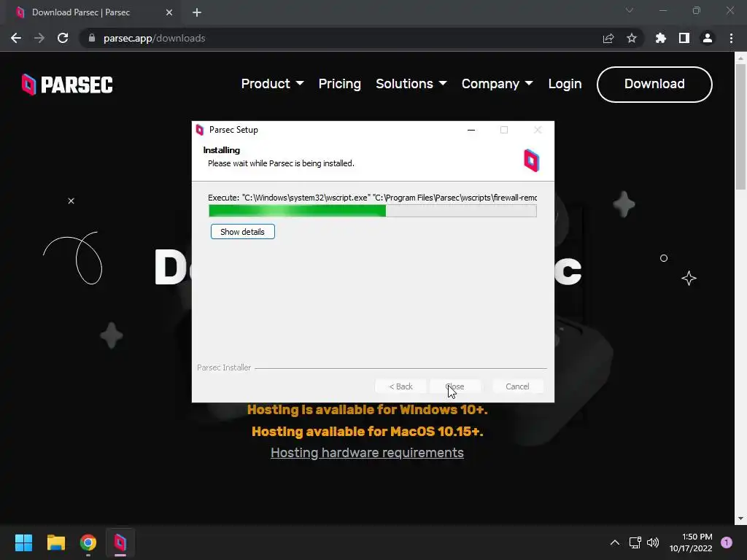Bookmark this tab with the star icon

coord(631,38)
